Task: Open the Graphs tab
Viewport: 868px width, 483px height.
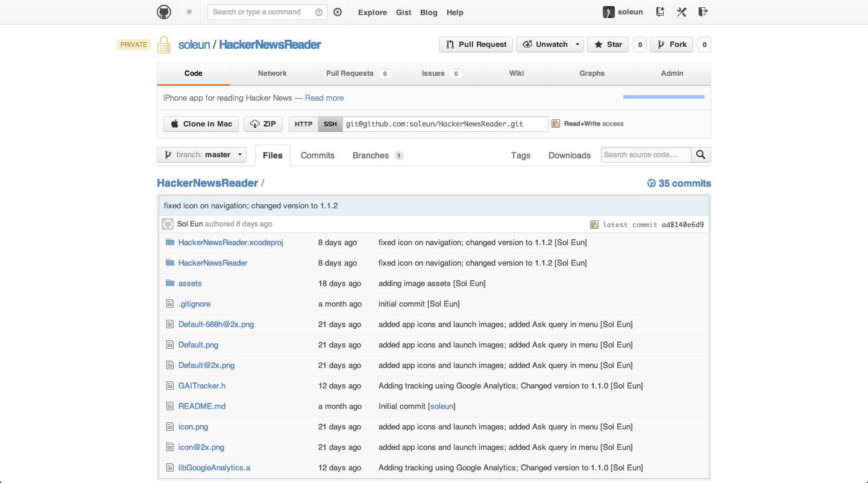Action: point(592,73)
